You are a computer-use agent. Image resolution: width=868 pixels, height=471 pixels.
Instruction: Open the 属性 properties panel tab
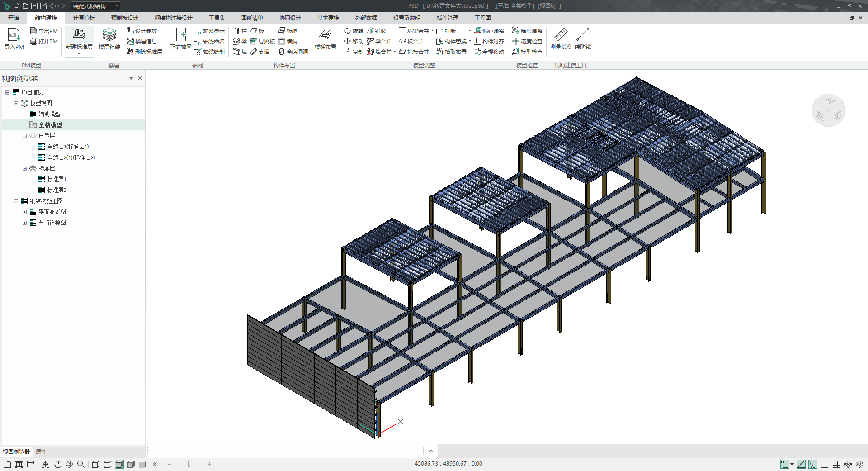(x=41, y=452)
